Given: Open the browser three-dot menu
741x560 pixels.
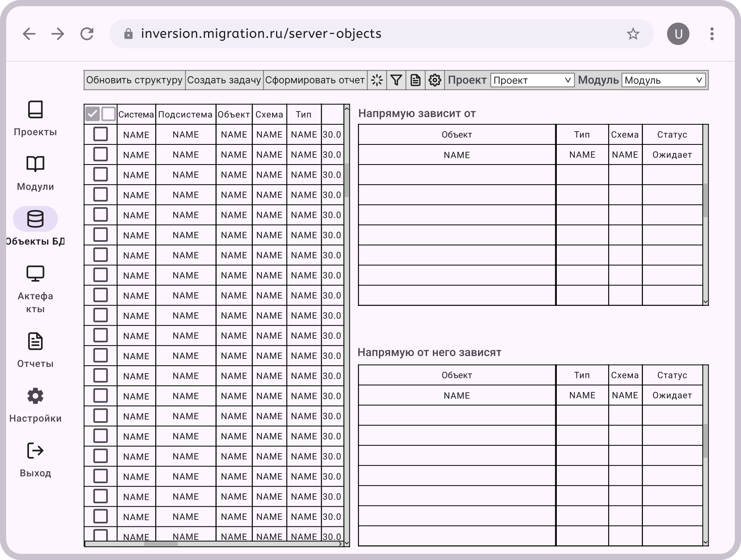Looking at the screenshot, I should 712,34.
